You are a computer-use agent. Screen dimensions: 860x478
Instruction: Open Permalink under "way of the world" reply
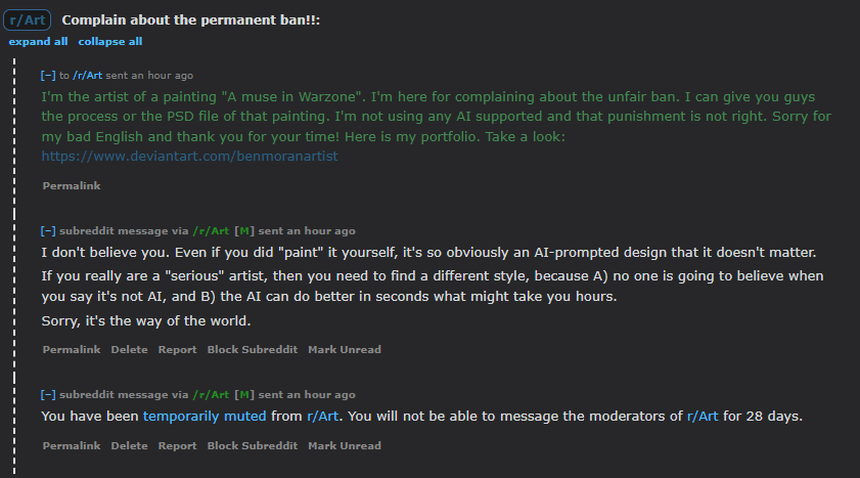click(x=71, y=350)
